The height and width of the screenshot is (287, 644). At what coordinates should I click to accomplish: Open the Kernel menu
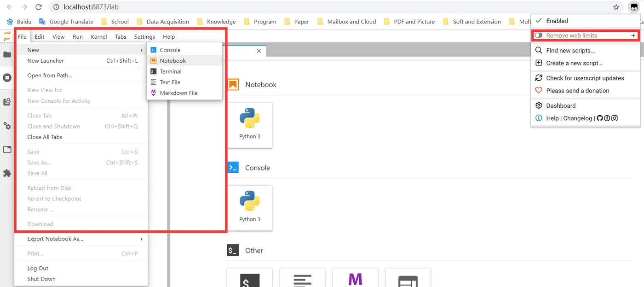99,37
